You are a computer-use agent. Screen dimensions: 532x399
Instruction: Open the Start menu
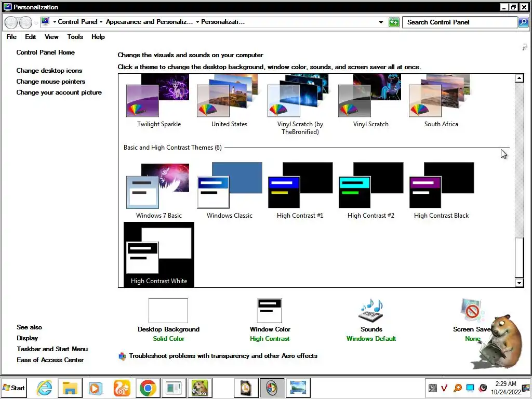pos(14,388)
